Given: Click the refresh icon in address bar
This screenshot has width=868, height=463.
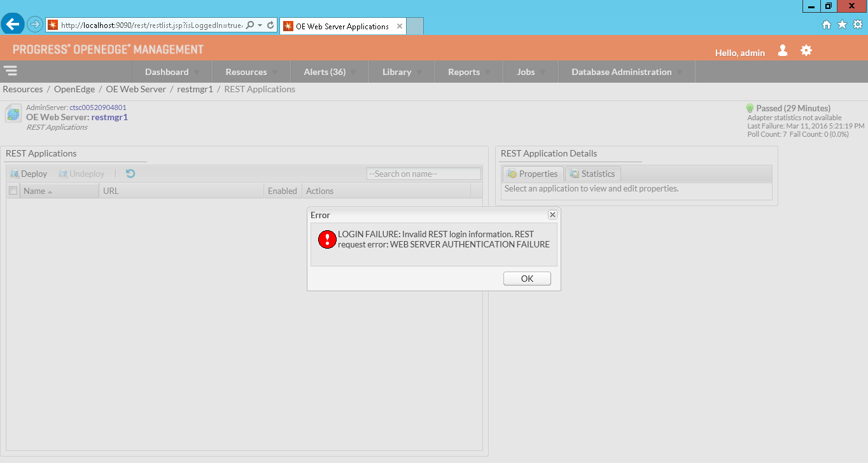Looking at the screenshot, I should click(x=270, y=25).
